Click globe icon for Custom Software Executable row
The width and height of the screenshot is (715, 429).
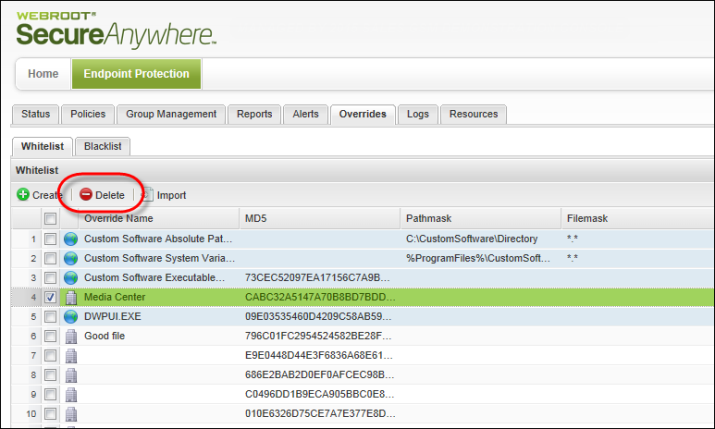[x=71, y=278]
